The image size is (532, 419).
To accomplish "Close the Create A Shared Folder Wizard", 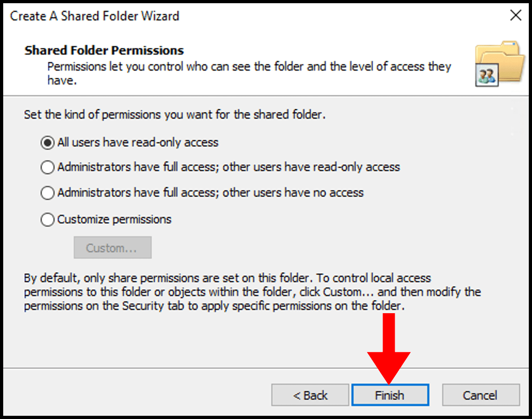I will [x=515, y=15].
